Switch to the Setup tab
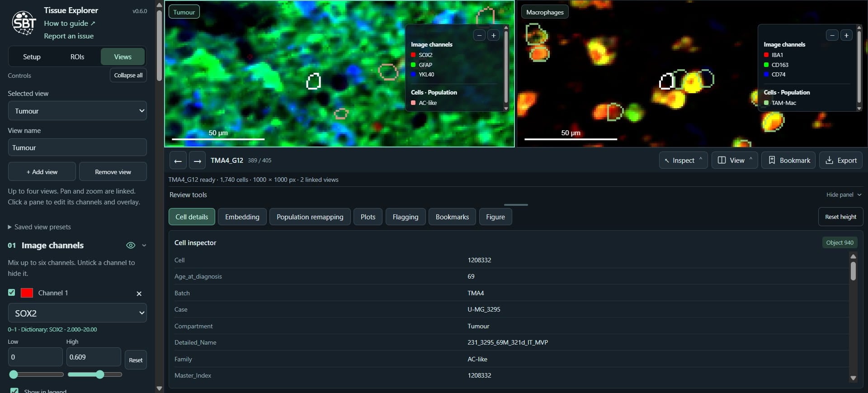Image resolution: width=868 pixels, height=393 pixels. coord(32,57)
